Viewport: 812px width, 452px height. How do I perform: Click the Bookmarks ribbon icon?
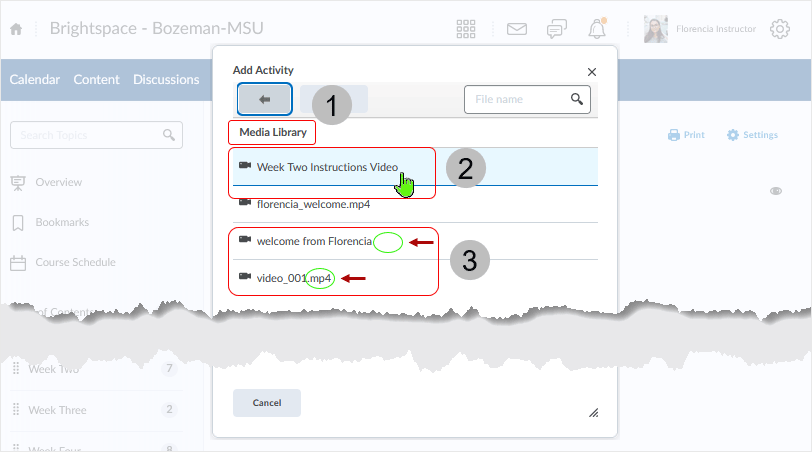click(18, 223)
